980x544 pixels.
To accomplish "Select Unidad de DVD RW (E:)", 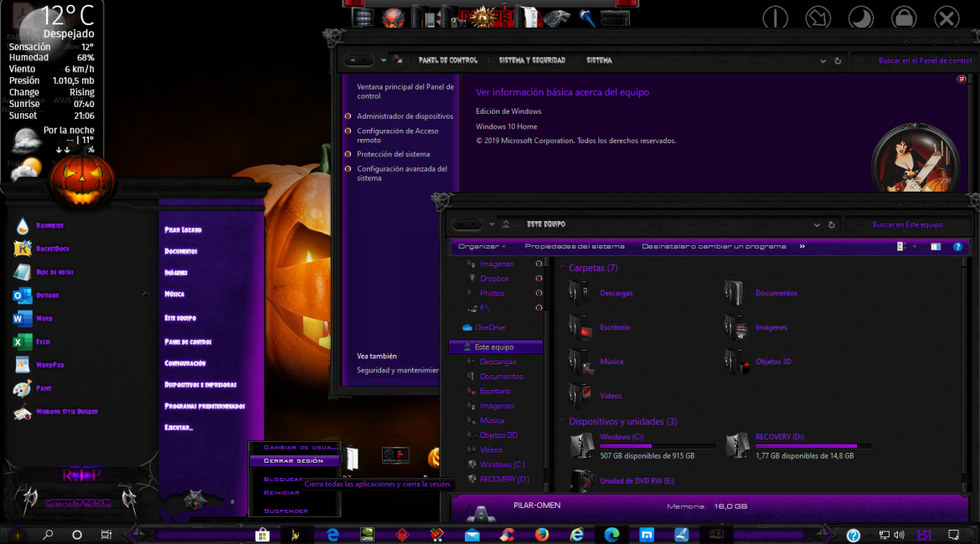I will tap(622, 481).
